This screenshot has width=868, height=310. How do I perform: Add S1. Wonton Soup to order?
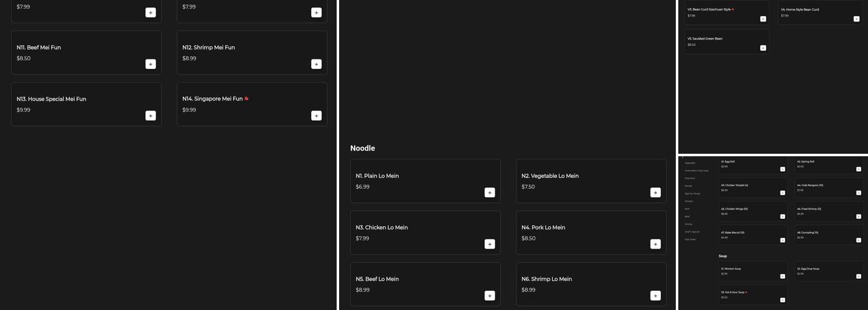pos(782,277)
